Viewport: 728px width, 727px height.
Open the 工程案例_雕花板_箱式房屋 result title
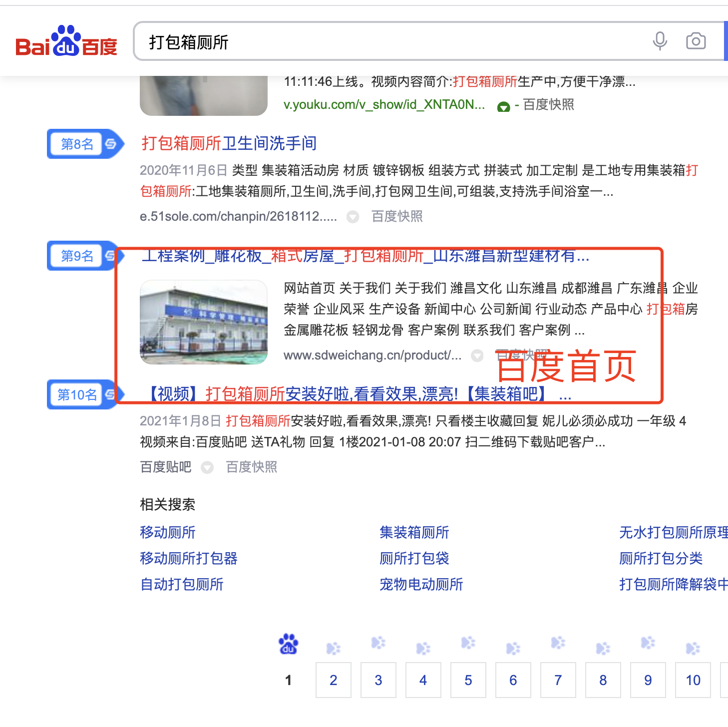365,256
